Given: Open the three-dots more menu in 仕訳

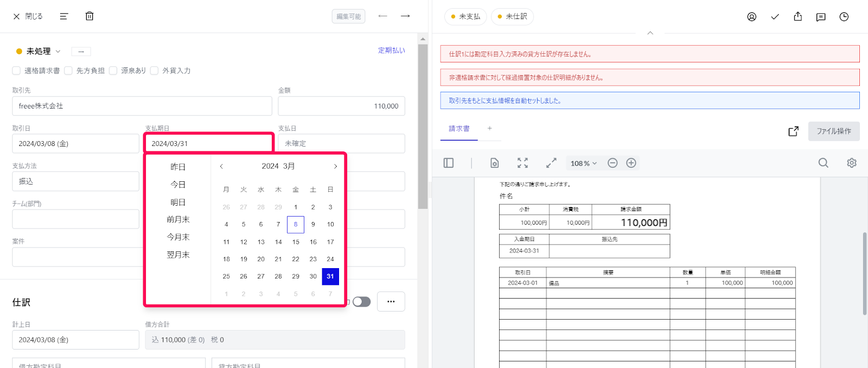Looking at the screenshot, I should click(x=391, y=301).
